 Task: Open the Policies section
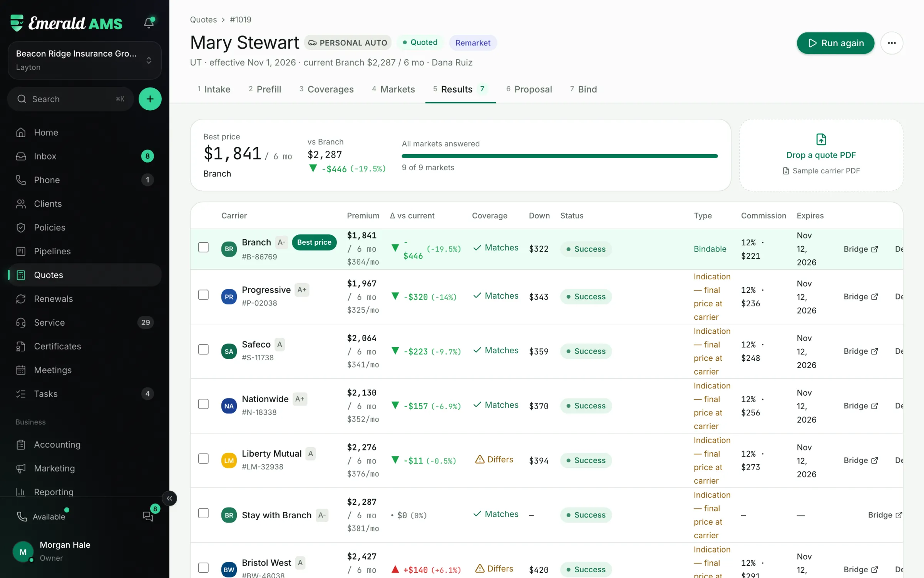[85, 227]
